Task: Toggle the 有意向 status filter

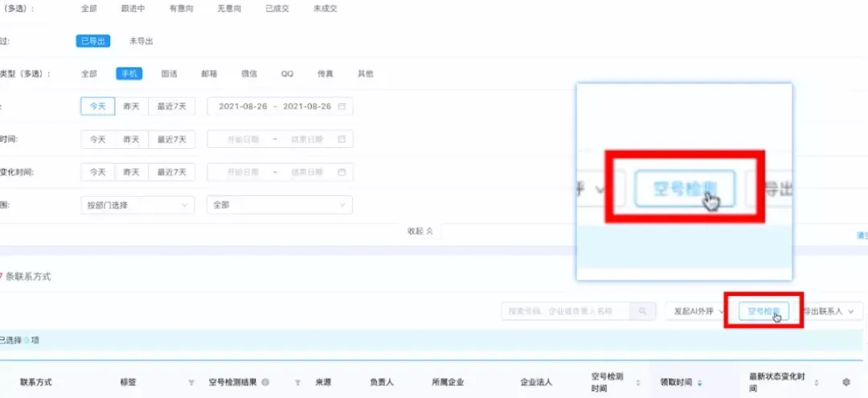Action: 181,9
